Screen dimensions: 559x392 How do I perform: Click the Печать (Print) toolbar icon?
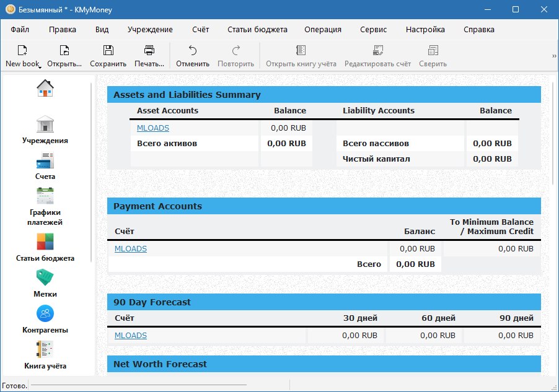pos(149,55)
